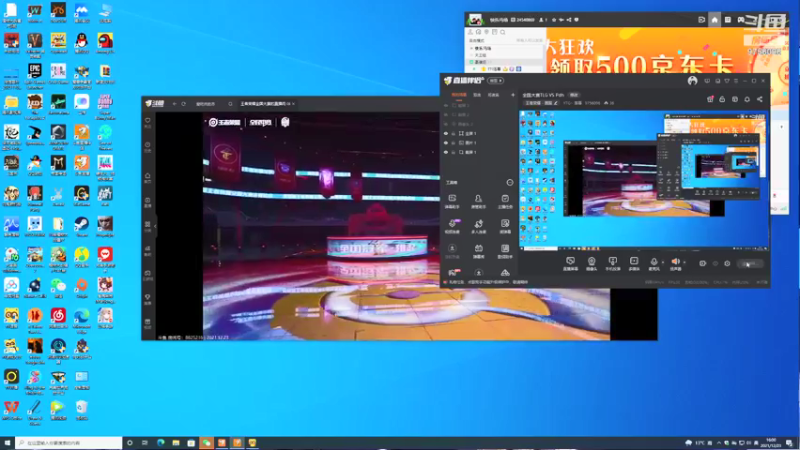Go back in Douyu browser window

point(174,104)
